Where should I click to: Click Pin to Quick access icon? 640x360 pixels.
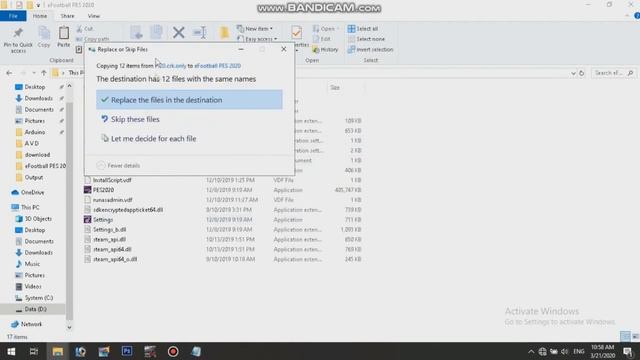(18, 33)
